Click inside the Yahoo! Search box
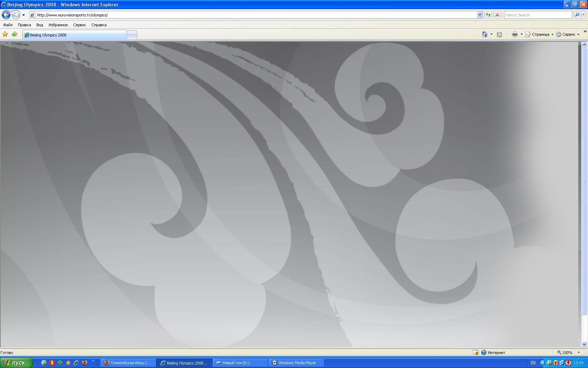 538,15
